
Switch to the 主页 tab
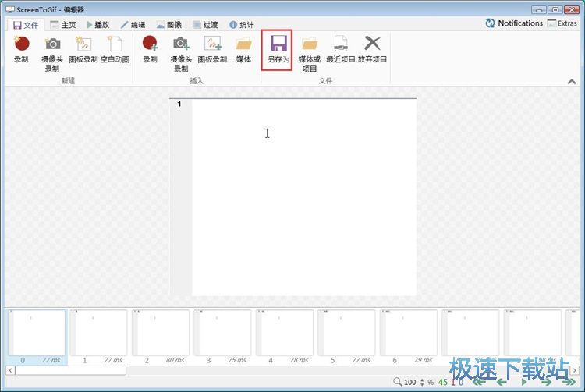pos(63,25)
